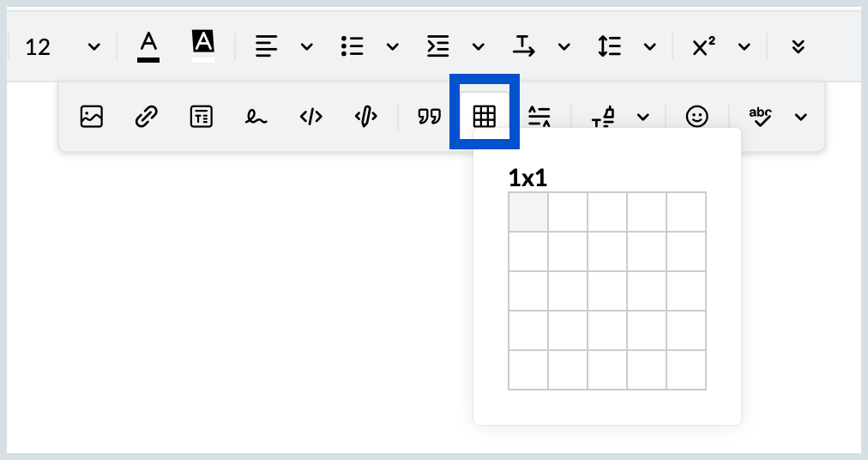Expand the bullet list options arrow
Image resolution: width=868 pixels, height=460 pixels.
click(393, 46)
